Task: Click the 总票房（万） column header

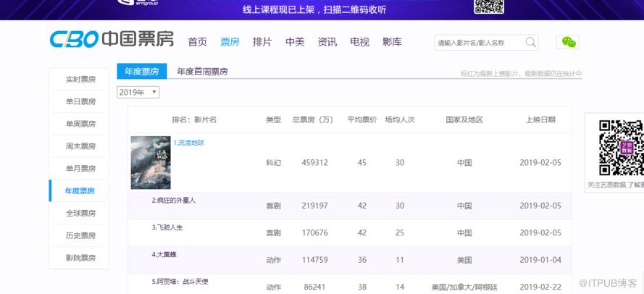Action: click(313, 120)
